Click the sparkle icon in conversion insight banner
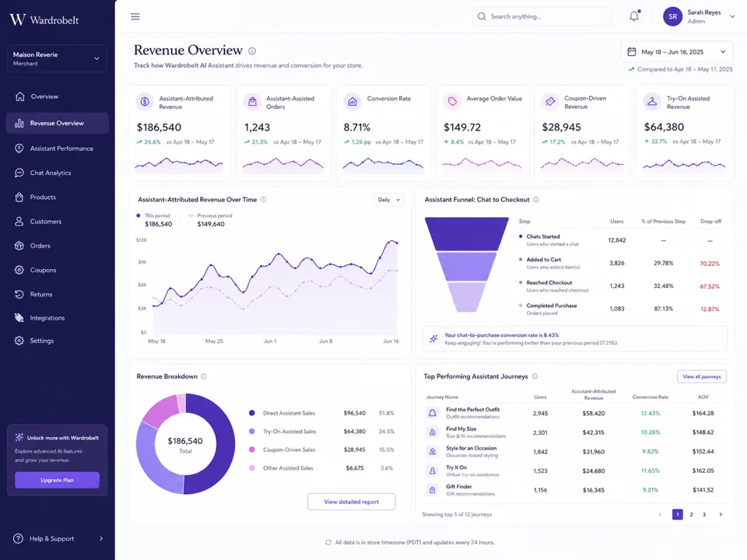This screenshot has width=747, height=560. click(x=433, y=338)
